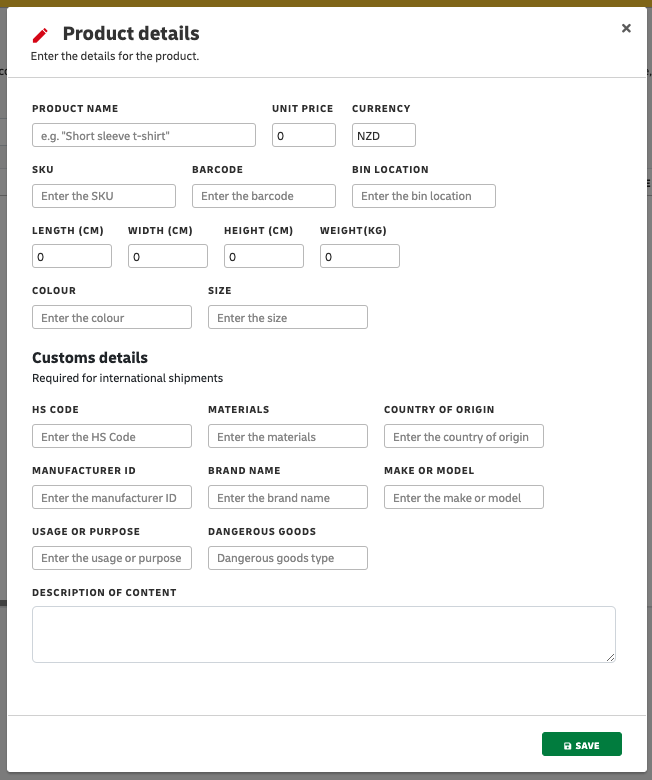The image size is (652, 780).
Task: Open the Dangerous goods type field
Action: point(287,558)
